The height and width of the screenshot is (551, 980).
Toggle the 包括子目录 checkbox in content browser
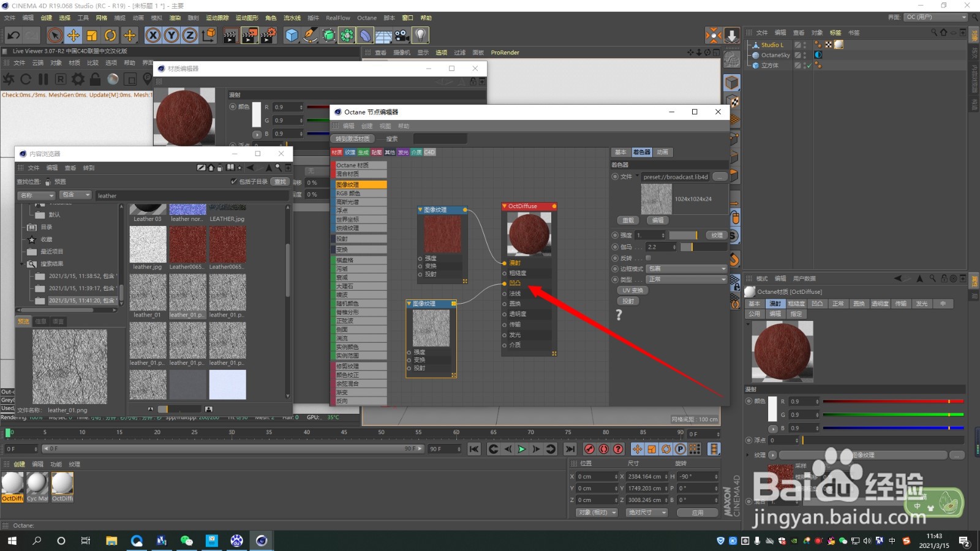[233, 181]
